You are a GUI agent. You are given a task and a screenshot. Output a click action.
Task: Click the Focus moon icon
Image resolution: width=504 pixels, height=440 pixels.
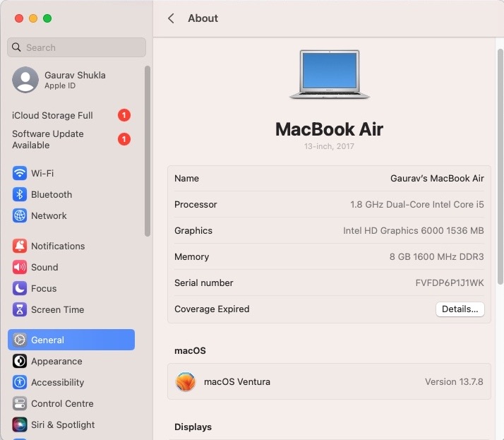[x=20, y=288]
